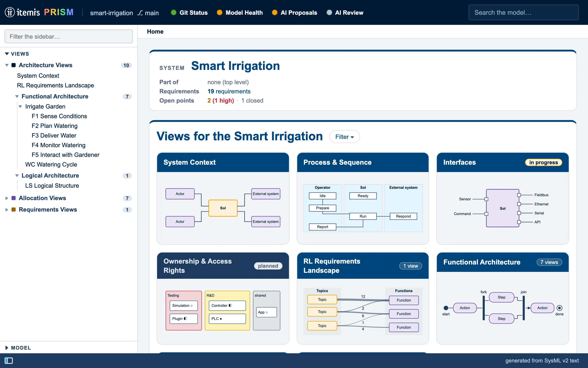Open the Functional Architecture view card
Viewport: 588px width, 368px height.
tap(503, 298)
